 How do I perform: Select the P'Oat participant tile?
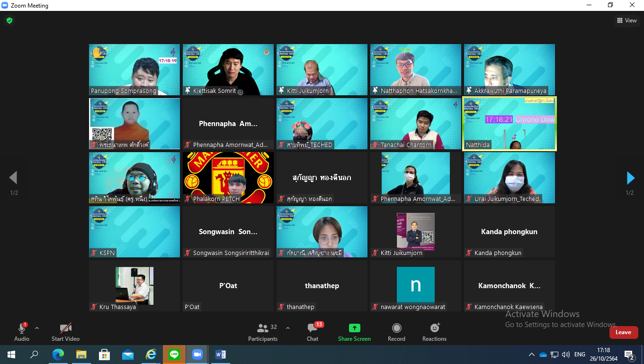228,286
